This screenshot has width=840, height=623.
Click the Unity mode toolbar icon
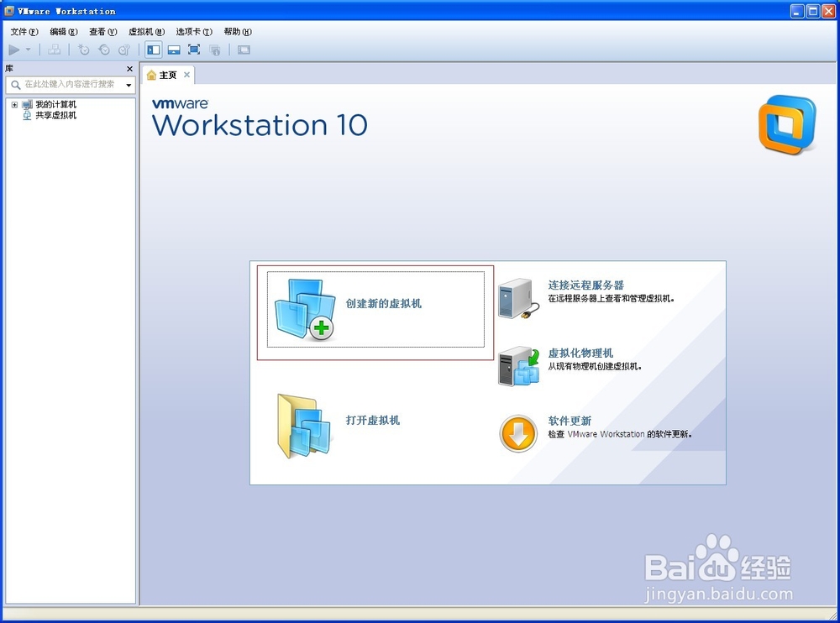pyautogui.click(x=215, y=50)
